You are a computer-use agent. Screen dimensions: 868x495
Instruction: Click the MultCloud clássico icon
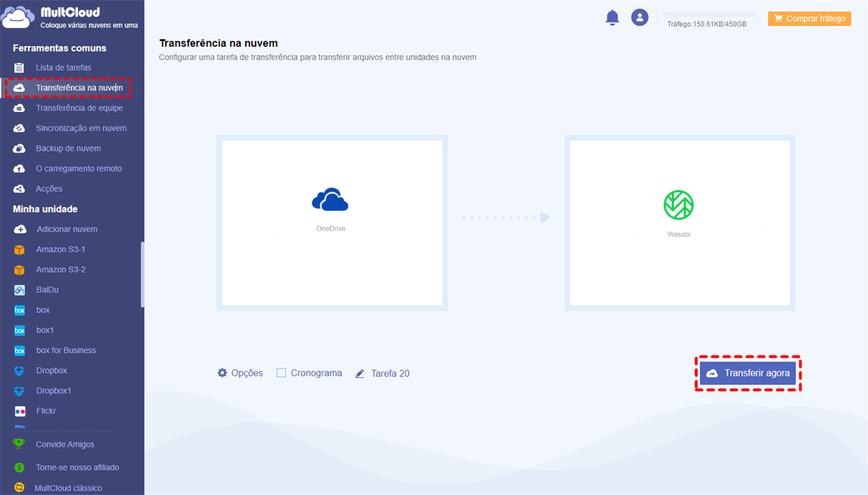20,488
